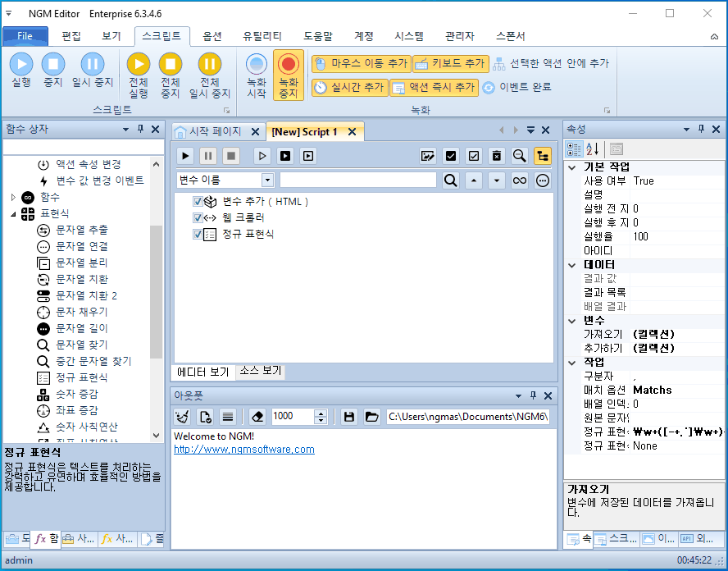
Task: Click the ellipsis circle button in search row
Action: click(x=542, y=180)
